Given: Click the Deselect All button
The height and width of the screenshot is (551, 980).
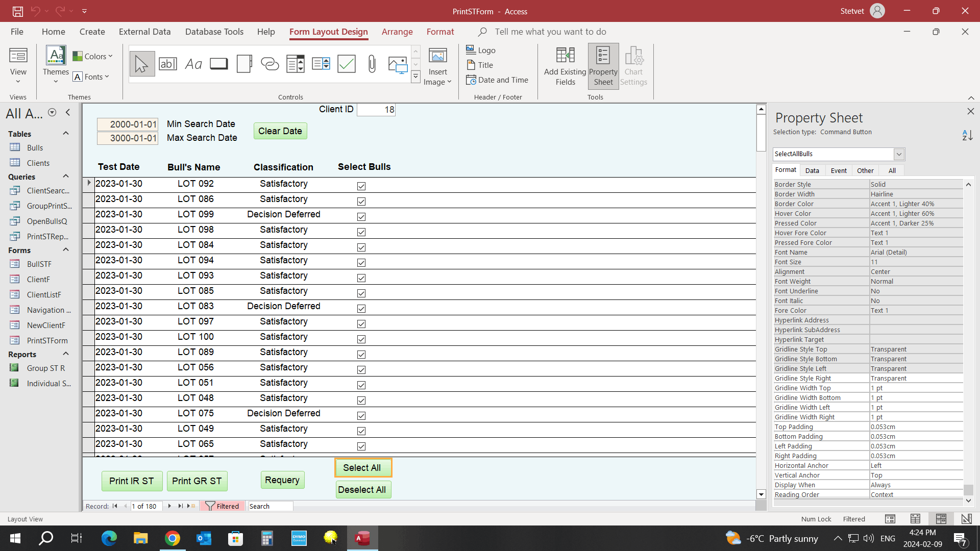Looking at the screenshot, I should (x=363, y=490).
